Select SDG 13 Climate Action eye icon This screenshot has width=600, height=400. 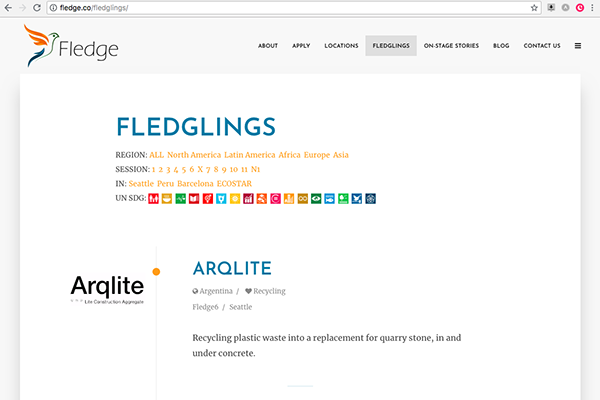click(316, 199)
